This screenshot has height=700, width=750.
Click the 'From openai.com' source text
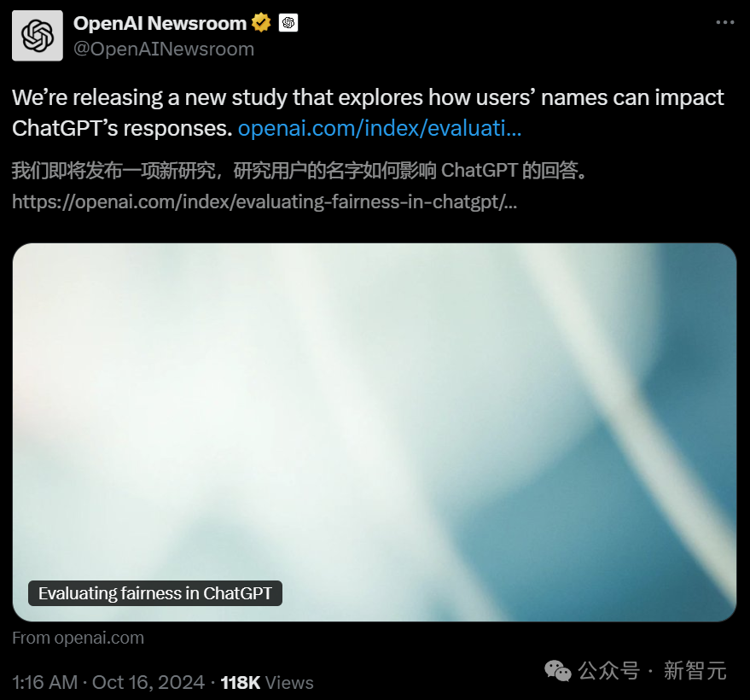click(78, 638)
